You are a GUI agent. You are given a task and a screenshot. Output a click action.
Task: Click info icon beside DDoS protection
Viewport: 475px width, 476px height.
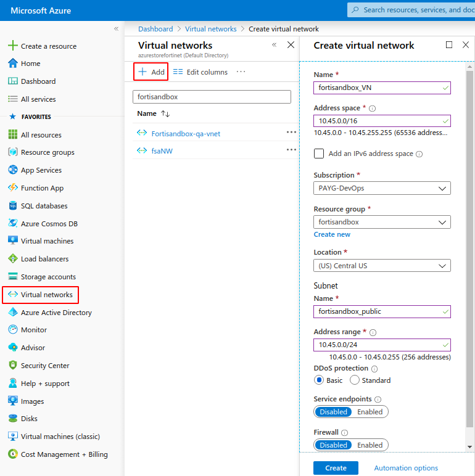[x=374, y=369]
